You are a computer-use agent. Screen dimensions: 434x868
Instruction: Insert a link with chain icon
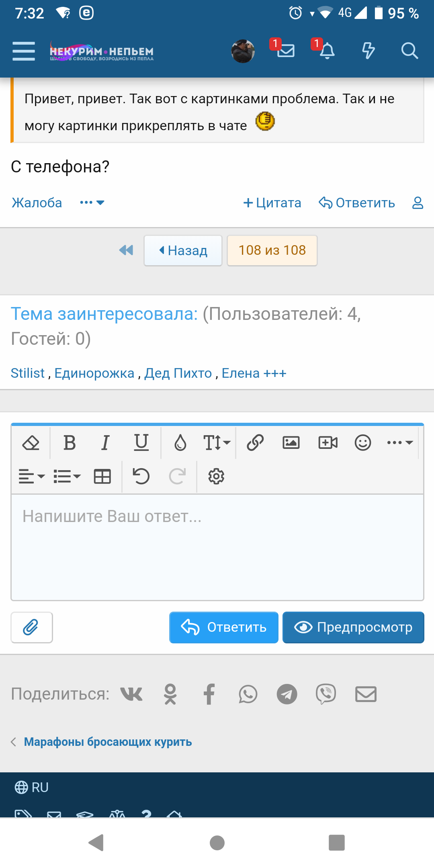[255, 443]
